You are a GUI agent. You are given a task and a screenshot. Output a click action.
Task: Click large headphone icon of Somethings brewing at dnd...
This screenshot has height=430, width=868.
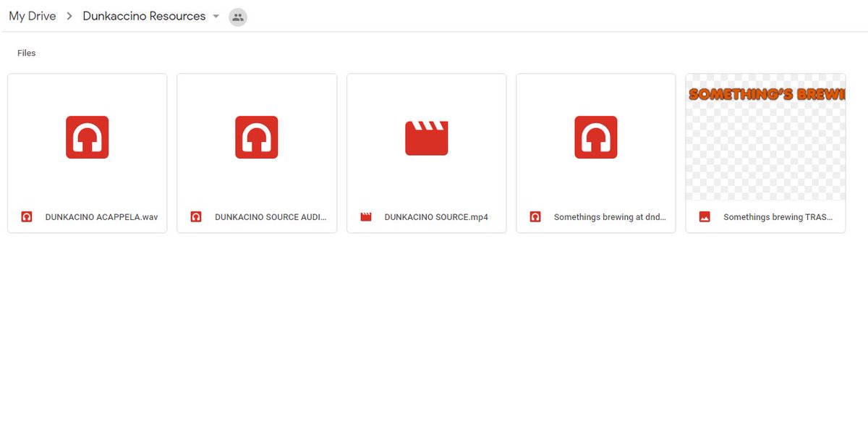(596, 137)
